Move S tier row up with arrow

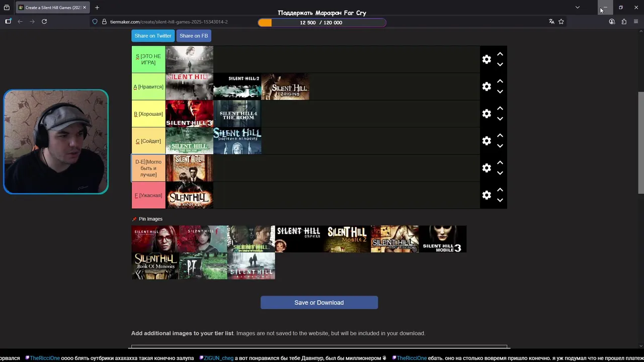(500, 54)
